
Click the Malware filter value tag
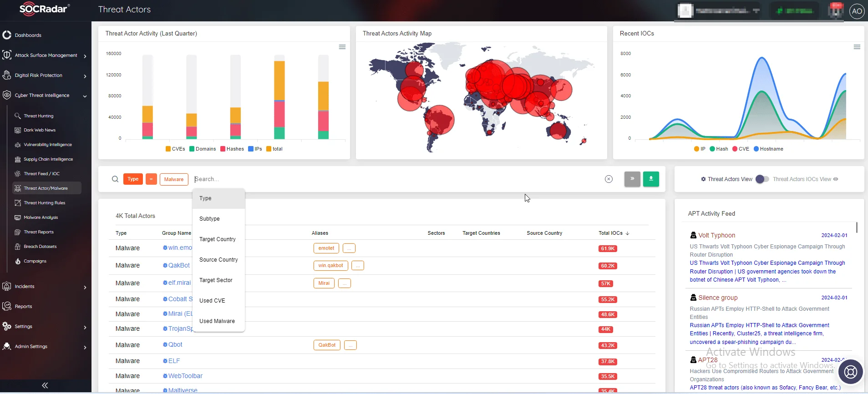click(x=174, y=179)
